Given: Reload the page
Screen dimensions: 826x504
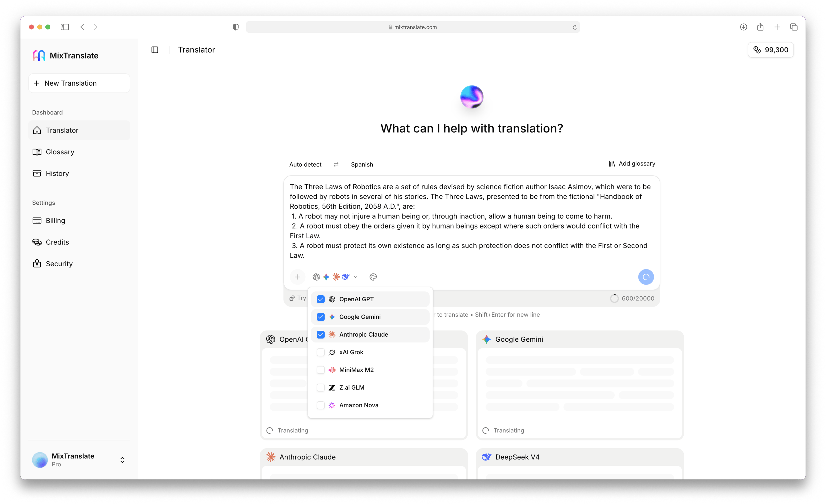Looking at the screenshot, I should coord(575,27).
